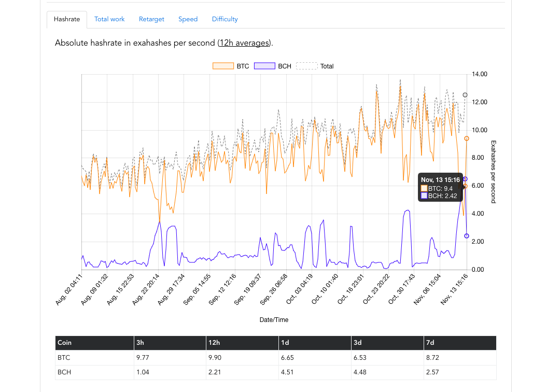Click the Aug, 22 20:14 x-axis label
This screenshot has width=547, height=392.
click(x=146, y=290)
